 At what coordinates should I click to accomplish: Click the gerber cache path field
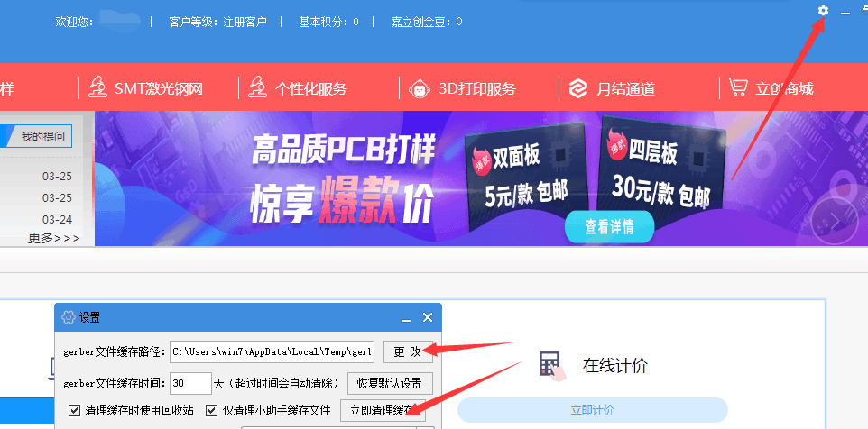(272, 351)
